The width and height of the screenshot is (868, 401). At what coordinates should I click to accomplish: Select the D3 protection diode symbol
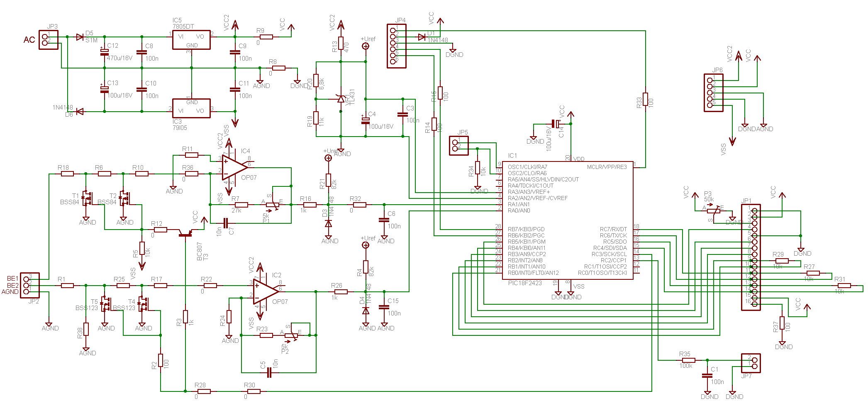click(x=328, y=223)
